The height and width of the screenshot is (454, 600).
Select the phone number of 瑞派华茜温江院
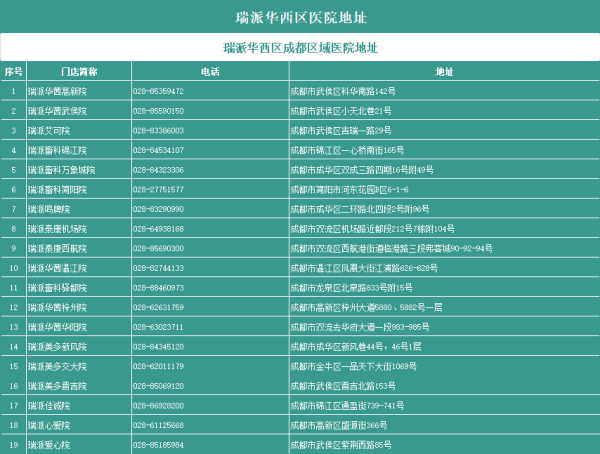158,268
